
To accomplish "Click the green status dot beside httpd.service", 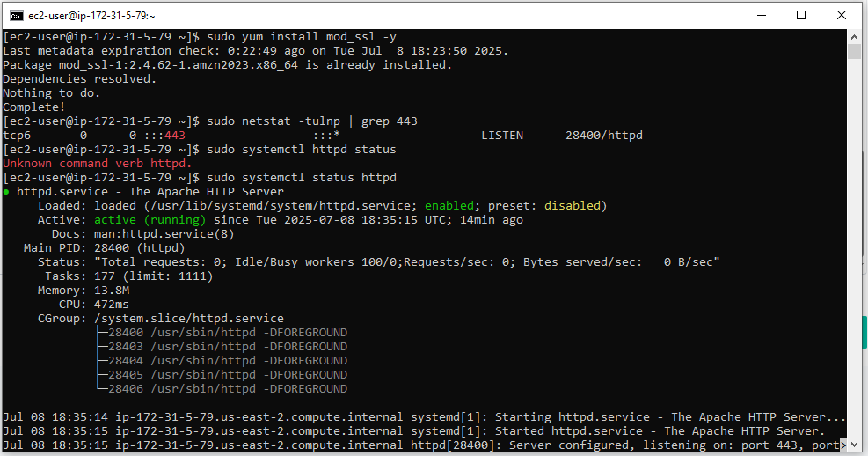I will [6, 192].
